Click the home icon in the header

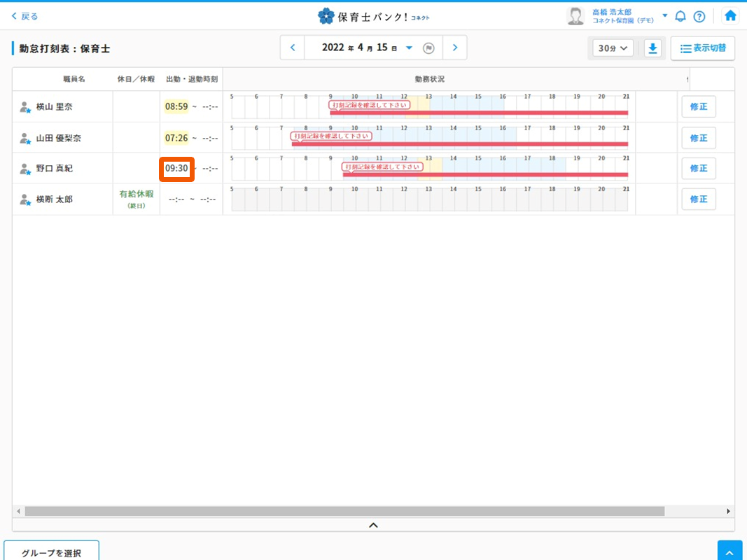click(730, 15)
